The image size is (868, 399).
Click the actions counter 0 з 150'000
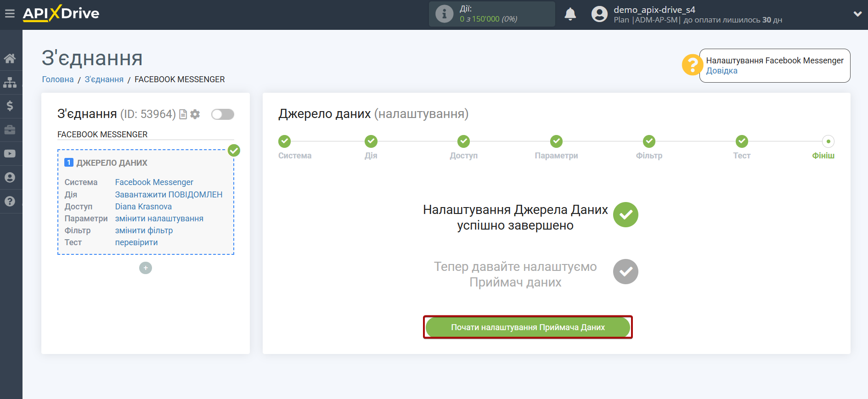[488, 19]
